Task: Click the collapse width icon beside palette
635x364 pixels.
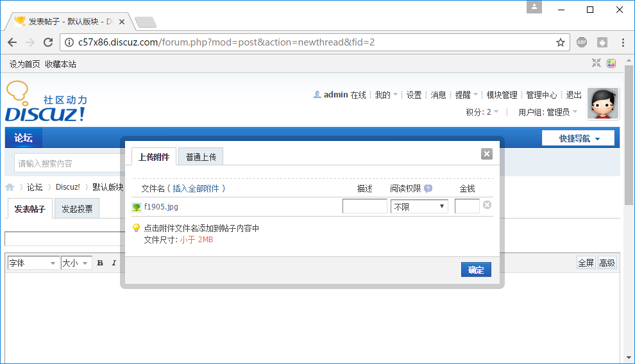Action: 597,63
